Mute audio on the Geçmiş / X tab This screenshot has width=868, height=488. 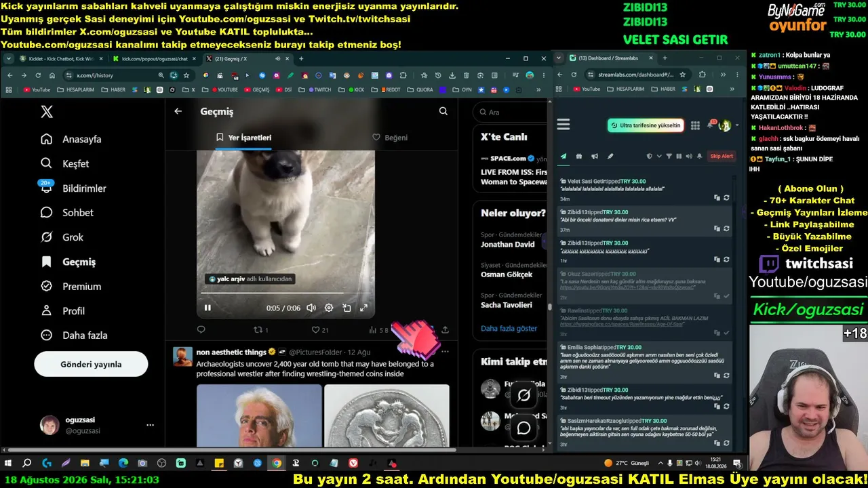(x=277, y=59)
